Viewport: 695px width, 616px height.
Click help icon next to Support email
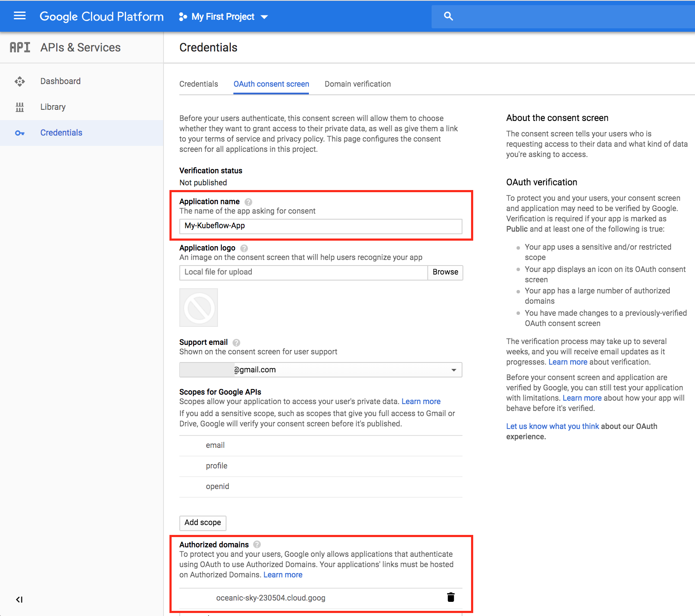coord(236,343)
